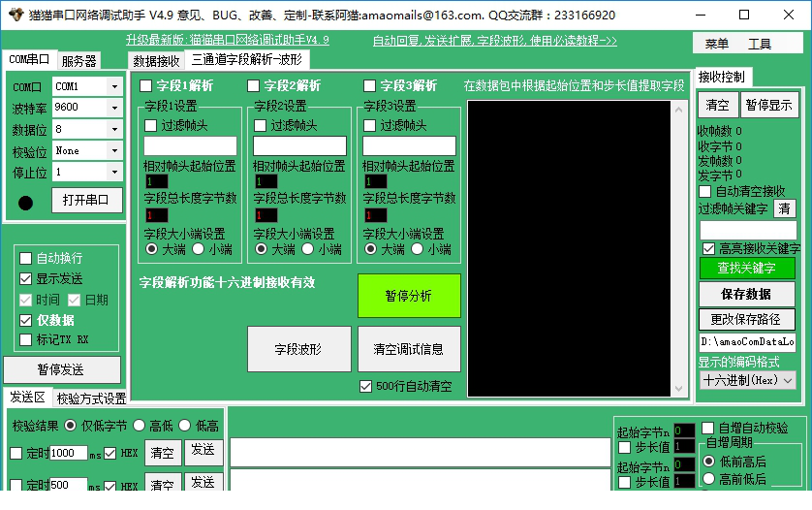Click 字段2 相对帧头起始位置 value box
The image size is (812, 510).
pos(266,181)
